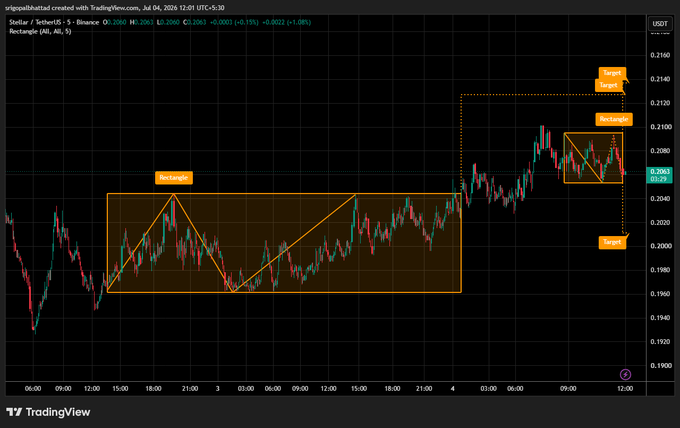Click the date label 4 on time axis
The height and width of the screenshot is (428, 680).
pyautogui.click(x=452, y=389)
